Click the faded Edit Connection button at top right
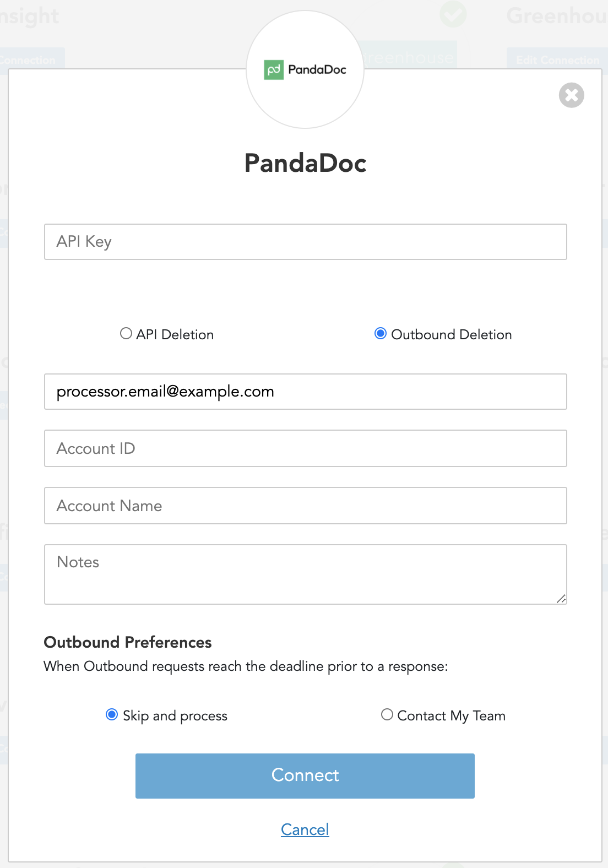The width and height of the screenshot is (608, 868). [x=557, y=59]
